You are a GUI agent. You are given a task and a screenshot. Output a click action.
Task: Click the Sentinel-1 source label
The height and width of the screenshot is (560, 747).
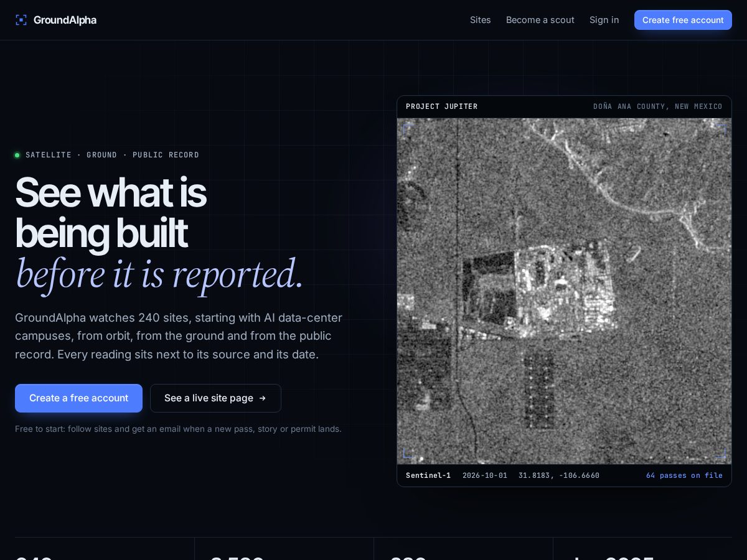[x=428, y=475]
